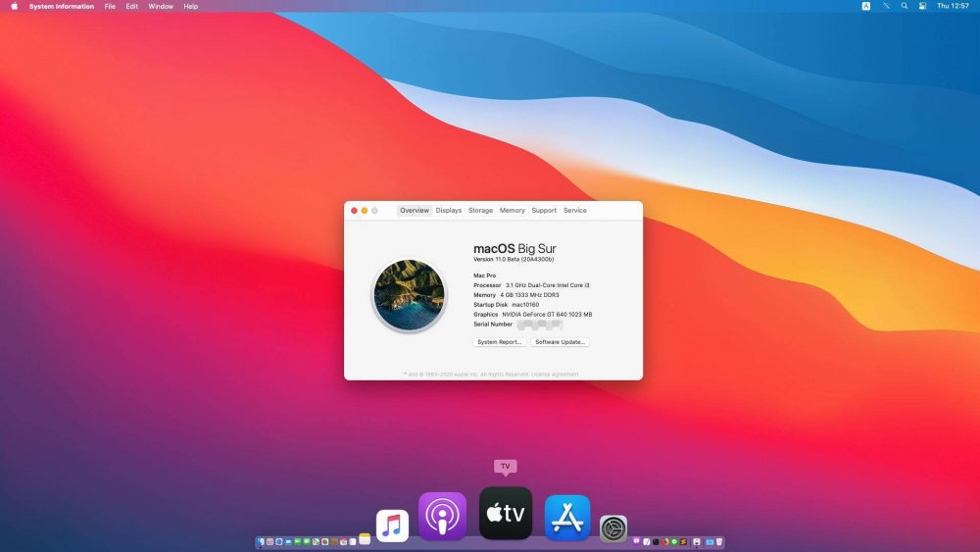Open the App Store from the Dock
The image size is (980, 552).
tap(566, 517)
